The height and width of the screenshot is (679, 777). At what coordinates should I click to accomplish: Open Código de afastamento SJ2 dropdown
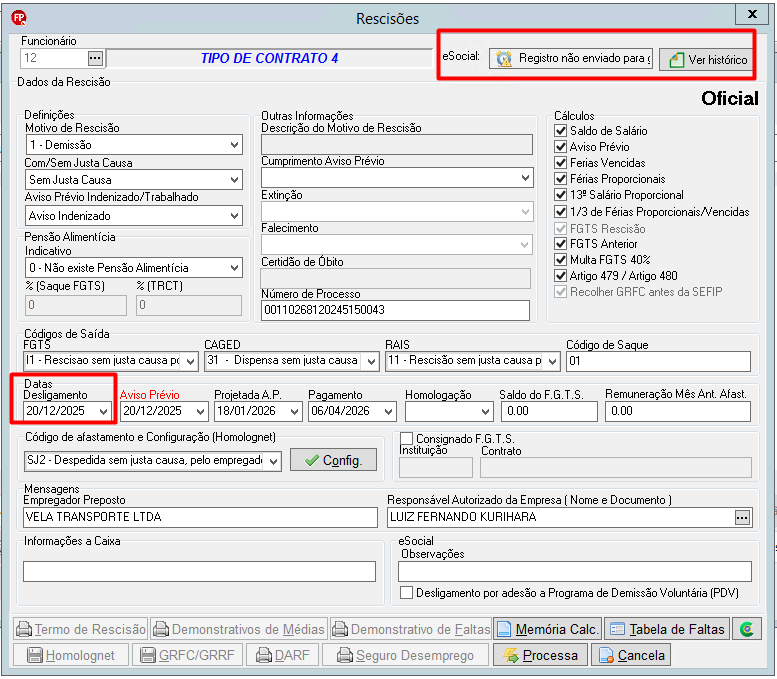pos(274,461)
